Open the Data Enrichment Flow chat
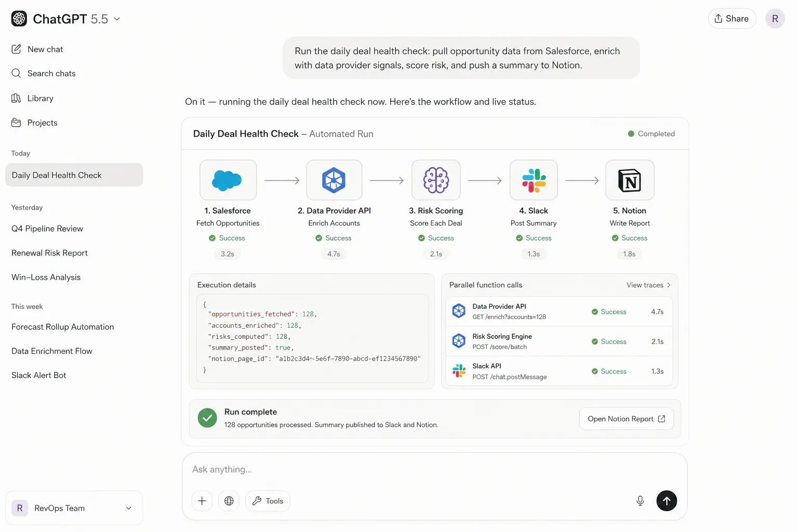Image resolution: width=798 pixels, height=532 pixels. (52, 351)
